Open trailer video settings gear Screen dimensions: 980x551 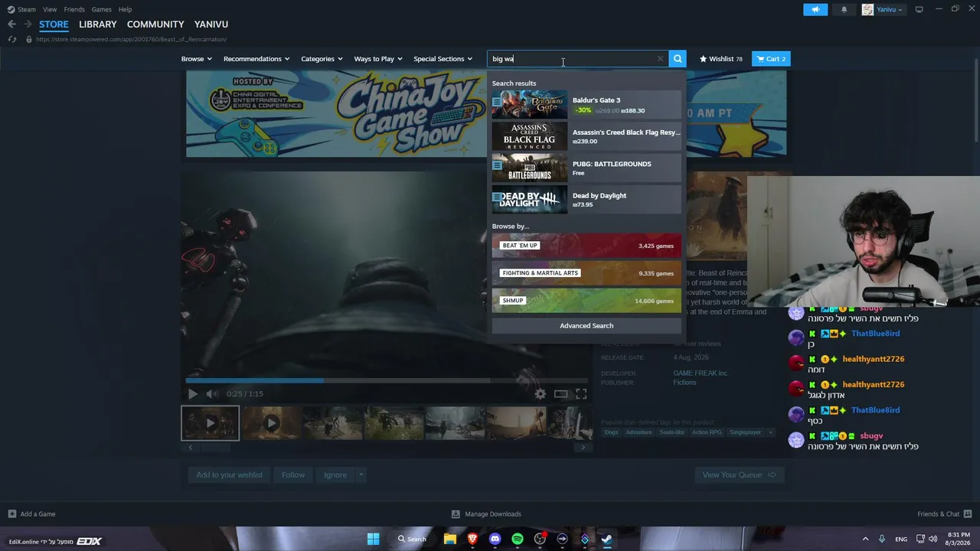pos(541,394)
